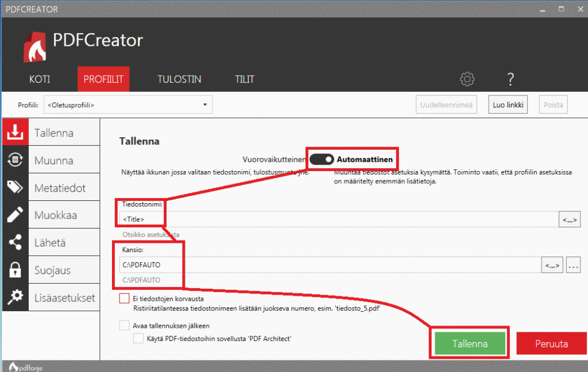Click the 'Tallenna' section heading

140,141
